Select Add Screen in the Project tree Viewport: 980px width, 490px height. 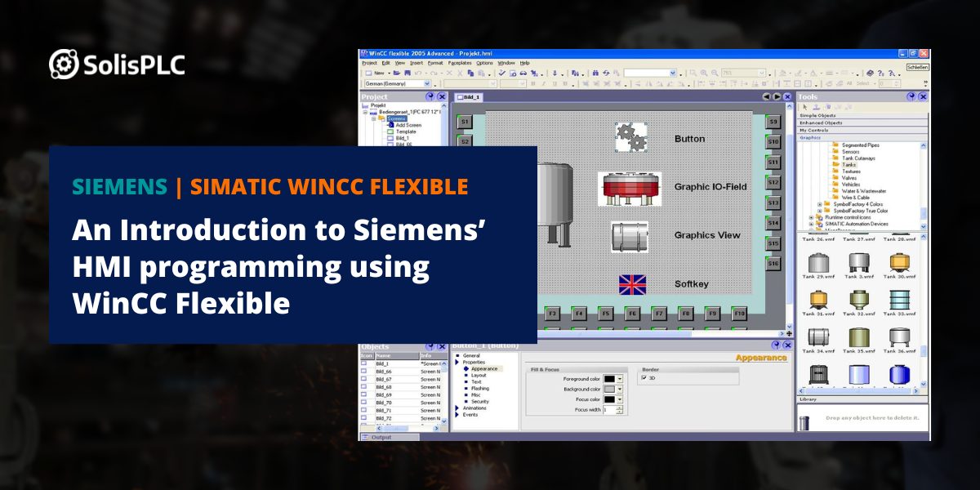(x=408, y=125)
